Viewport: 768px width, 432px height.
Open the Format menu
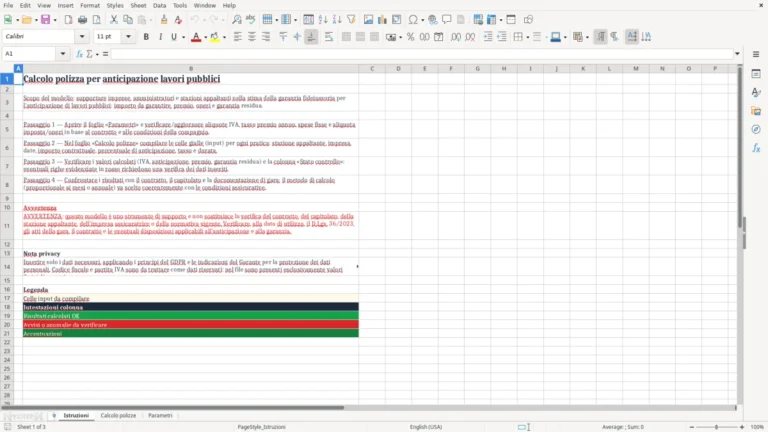coord(90,5)
